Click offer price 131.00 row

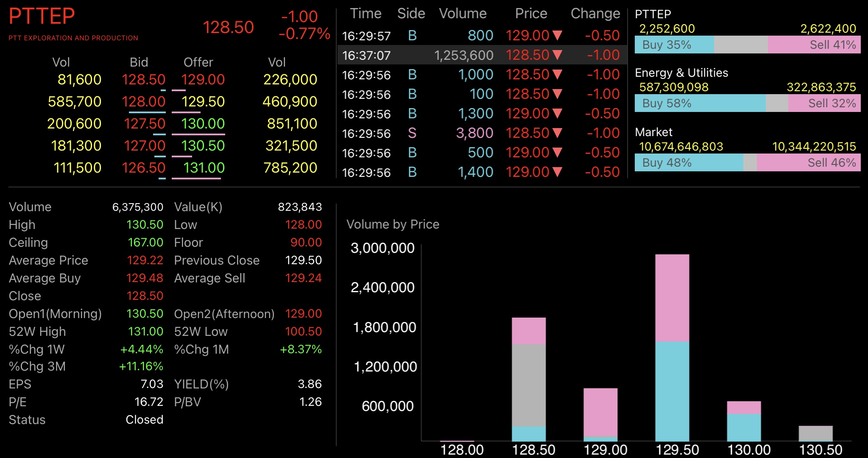tap(204, 168)
